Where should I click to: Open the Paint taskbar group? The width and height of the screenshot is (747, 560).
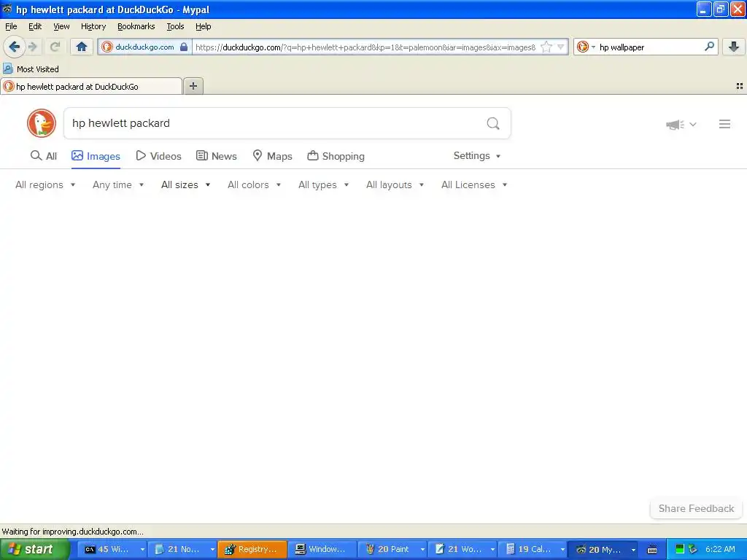[392, 549]
